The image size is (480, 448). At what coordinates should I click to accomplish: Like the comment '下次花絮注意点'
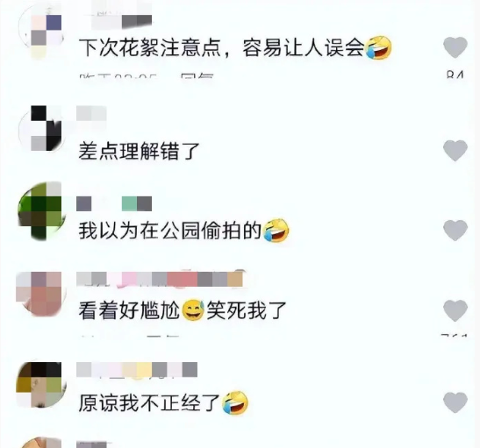(x=455, y=47)
